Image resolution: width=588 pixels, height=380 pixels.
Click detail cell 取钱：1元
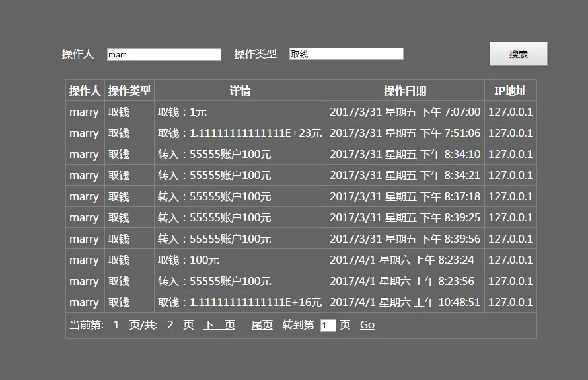(240, 112)
